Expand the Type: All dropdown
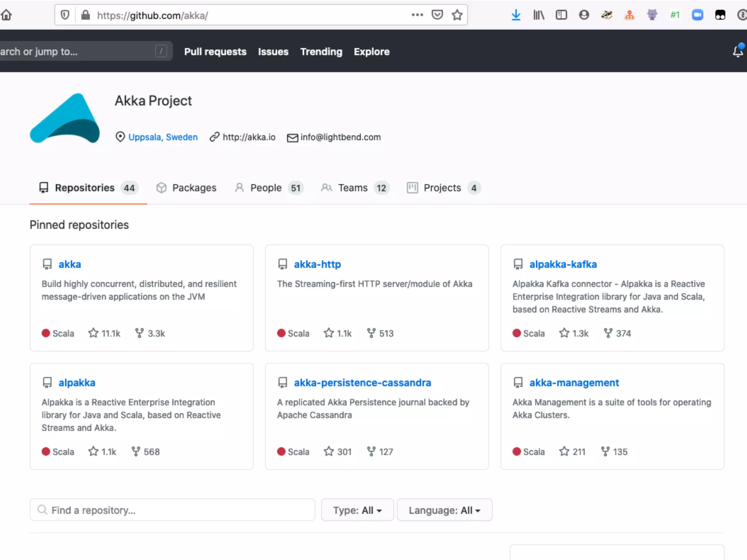 point(357,510)
